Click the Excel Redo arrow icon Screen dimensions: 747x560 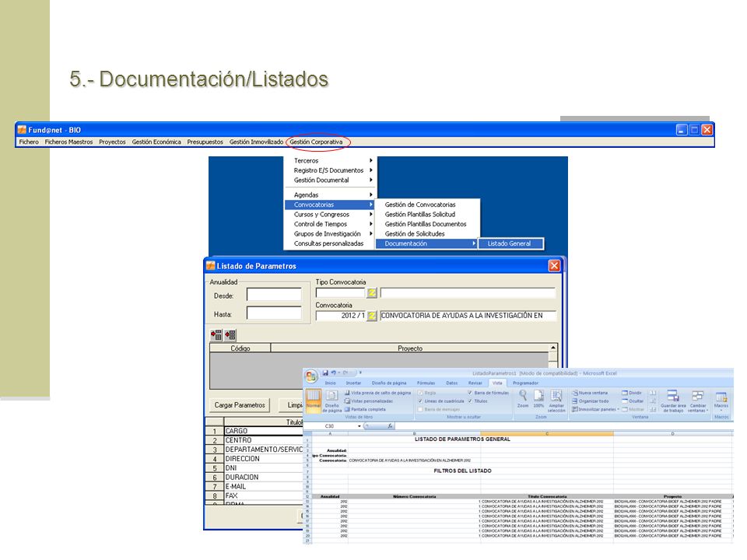345,373
